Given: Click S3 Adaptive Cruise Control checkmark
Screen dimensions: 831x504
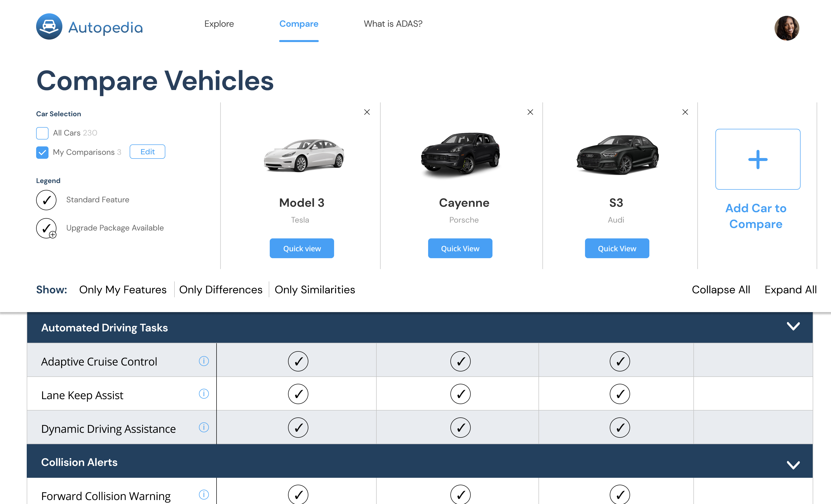Looking at the screenshot, I should click(620, 361).
